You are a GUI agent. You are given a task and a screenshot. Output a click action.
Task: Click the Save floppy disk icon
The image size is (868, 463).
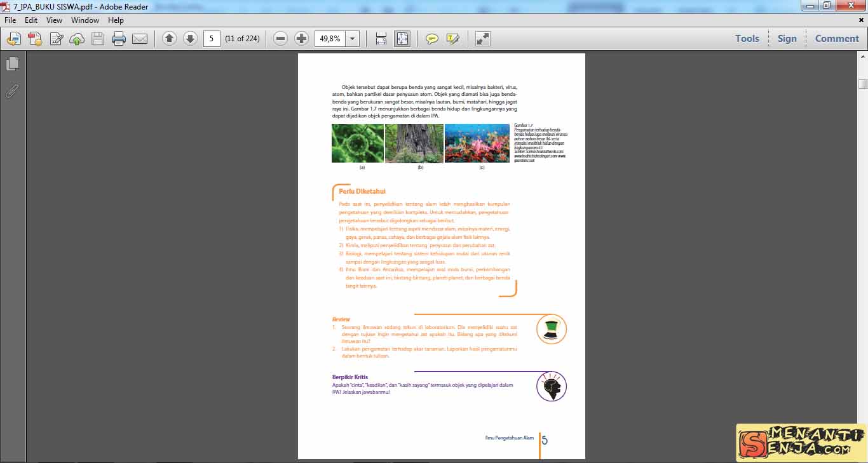click(x=98, y=39)
